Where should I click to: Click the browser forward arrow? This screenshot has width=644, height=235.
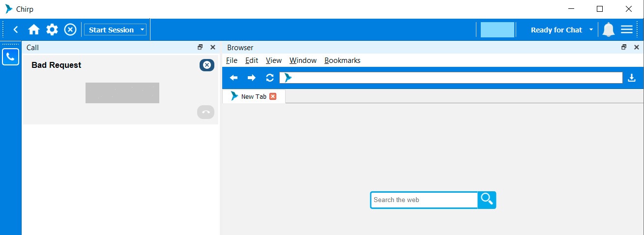252,78
